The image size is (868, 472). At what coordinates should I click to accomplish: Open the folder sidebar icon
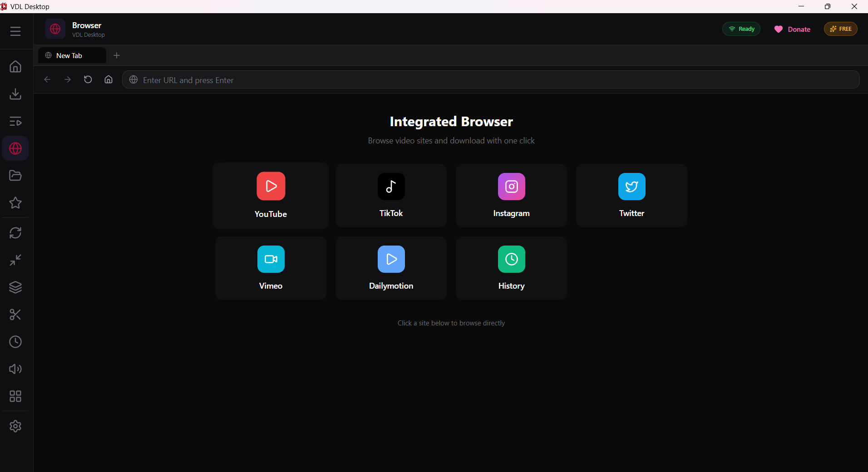point(15,176)
